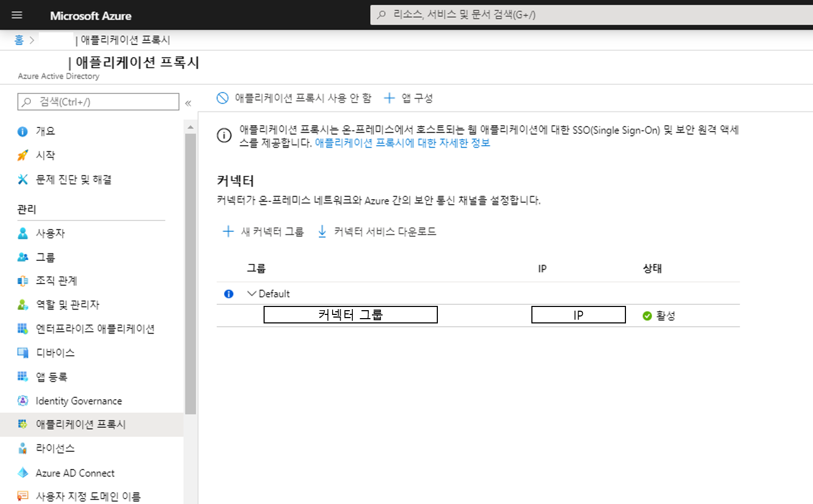813x504 pixels.
Task: Click the 상태 column header
Action: [x=653, y=269]
